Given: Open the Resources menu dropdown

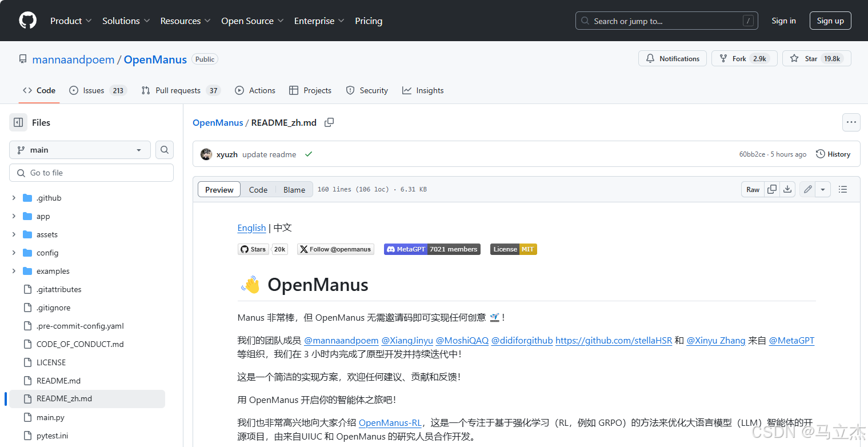Looking at the screenshot, I should [185, 21].
